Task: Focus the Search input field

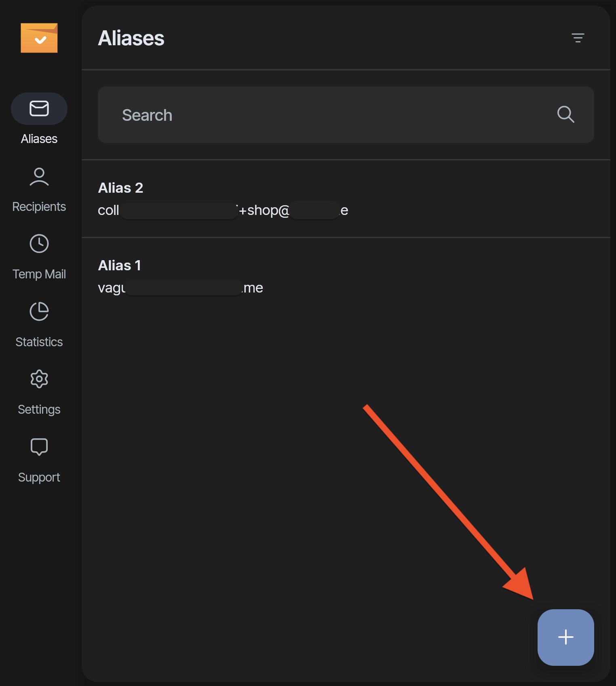Action: tap(346, 115)
